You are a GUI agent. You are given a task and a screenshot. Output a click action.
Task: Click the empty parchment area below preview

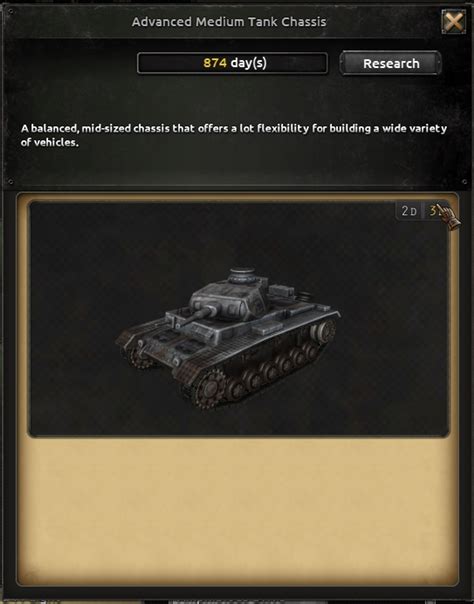tap(237, 510)
